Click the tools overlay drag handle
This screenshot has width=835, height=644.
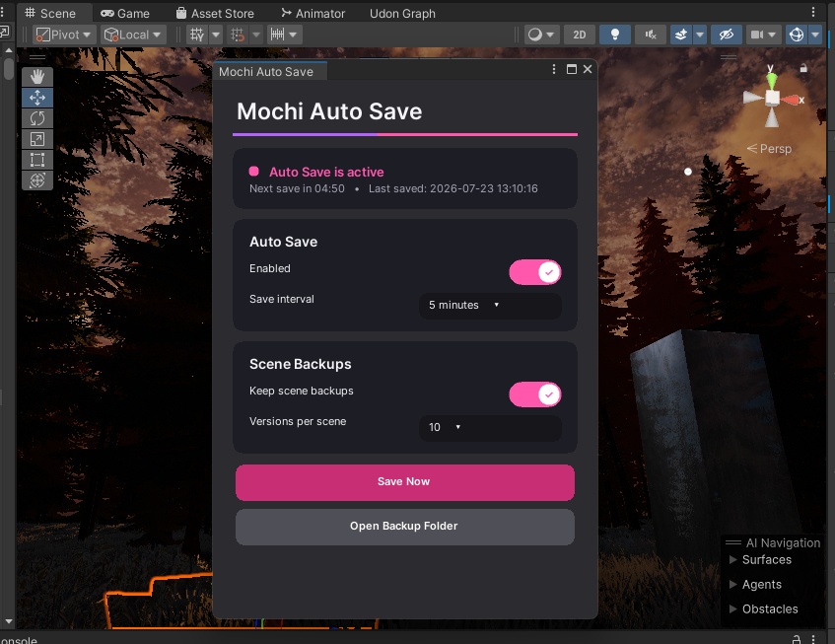37,57
